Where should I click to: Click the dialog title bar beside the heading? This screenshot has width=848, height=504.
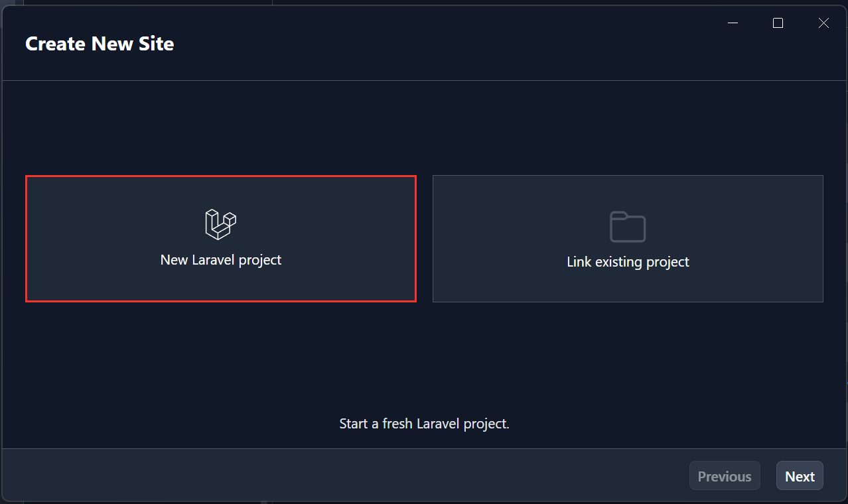pyautogui.click(x=431, y=44)
